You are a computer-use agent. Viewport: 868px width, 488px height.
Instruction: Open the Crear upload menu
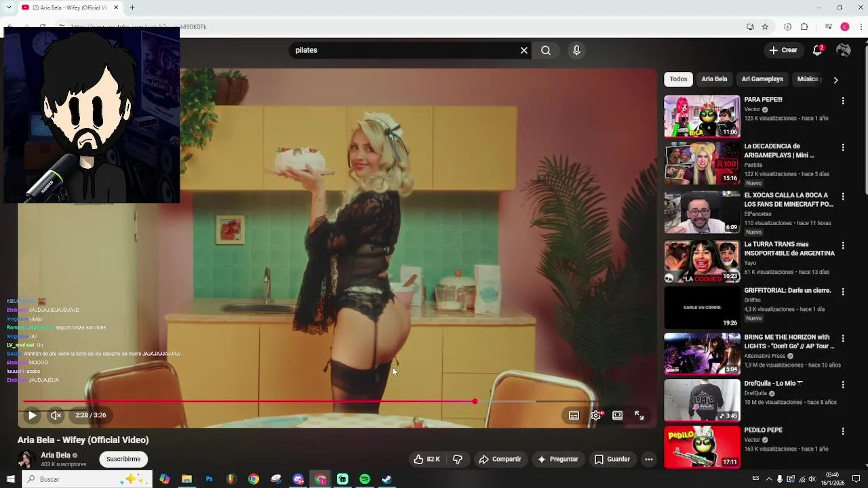[783, 50]
